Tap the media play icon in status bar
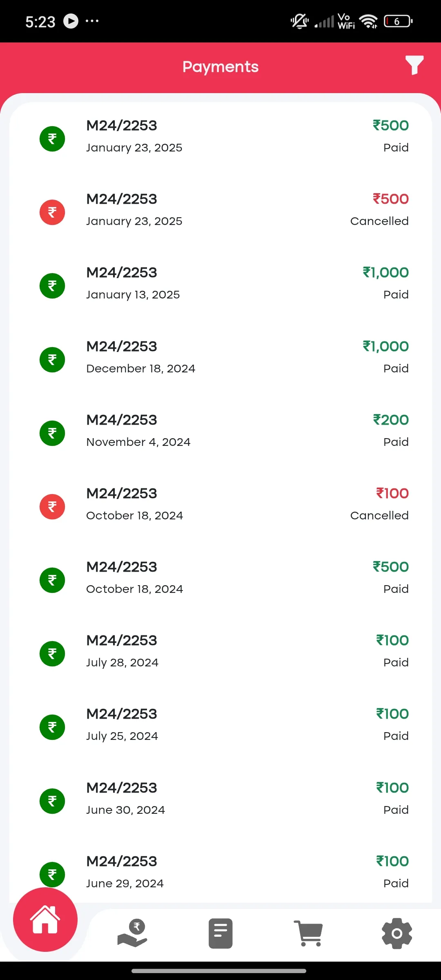 click(71, 21)
